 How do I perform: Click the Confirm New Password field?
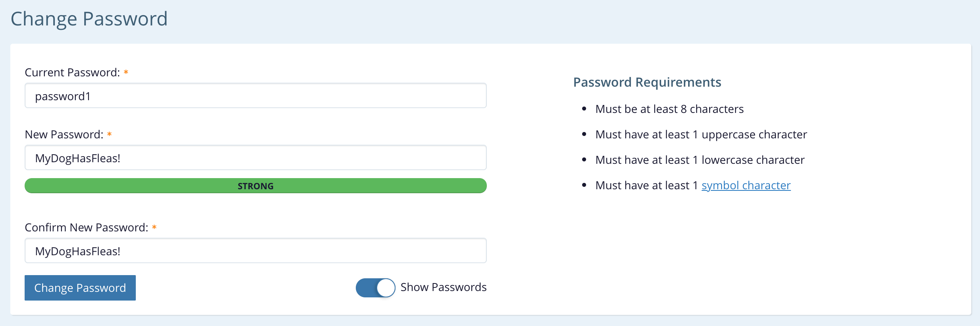pyautogui.click(x=255, y=251)
